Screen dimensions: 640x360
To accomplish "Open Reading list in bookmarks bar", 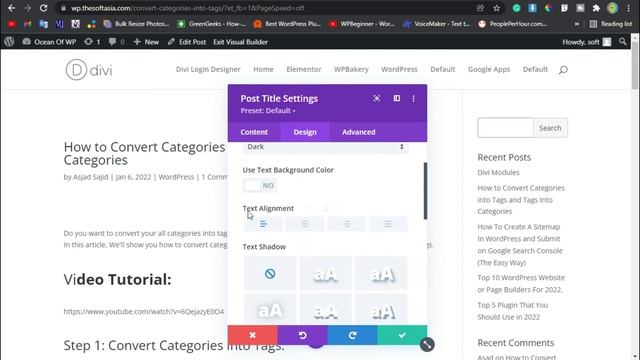I will (611, 24).
